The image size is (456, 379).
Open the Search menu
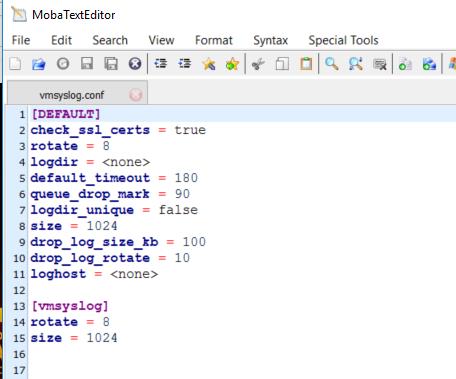pyautogui.click(x=110, y=40)
